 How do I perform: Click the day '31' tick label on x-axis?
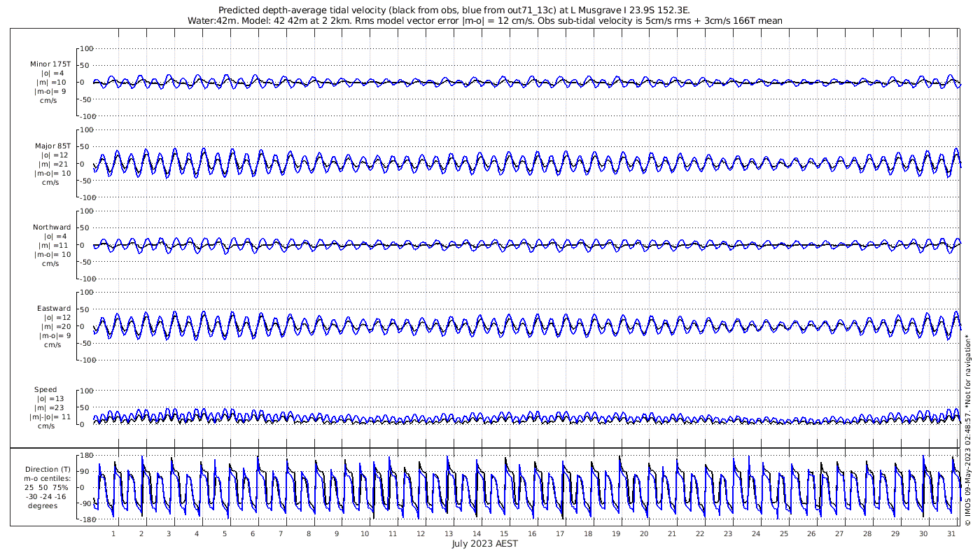(951, 533)
